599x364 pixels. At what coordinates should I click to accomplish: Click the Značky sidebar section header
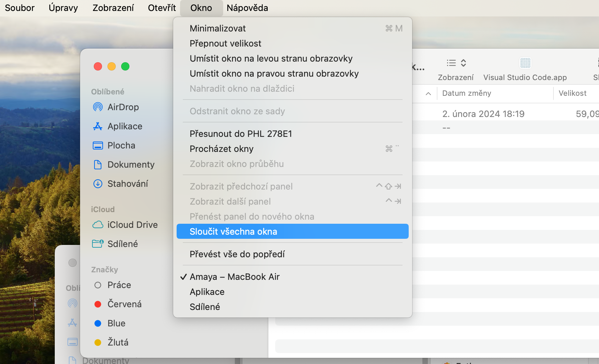click(104, 270)
